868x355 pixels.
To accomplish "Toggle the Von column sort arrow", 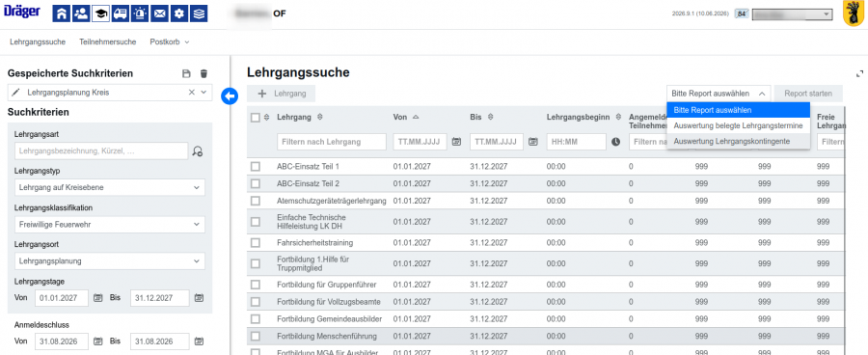I will point(416,117).
